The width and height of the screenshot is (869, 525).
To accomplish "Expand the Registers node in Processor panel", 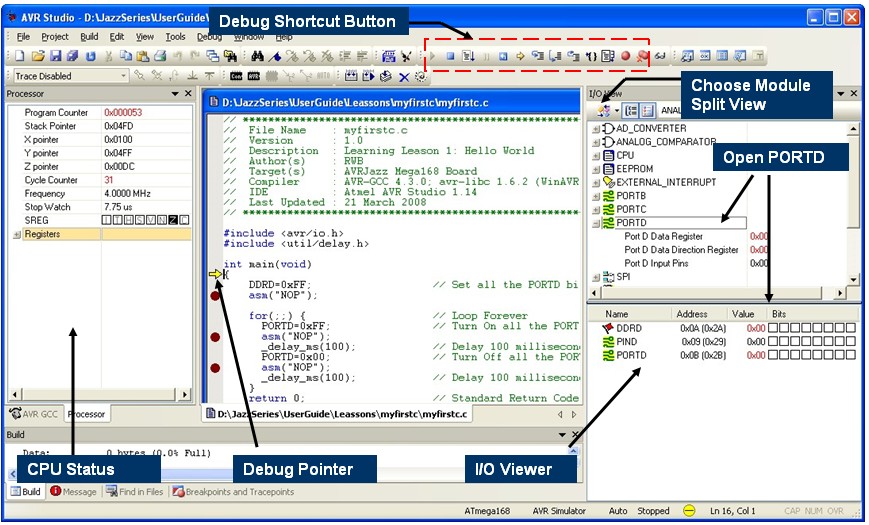I will pos(17,235).
